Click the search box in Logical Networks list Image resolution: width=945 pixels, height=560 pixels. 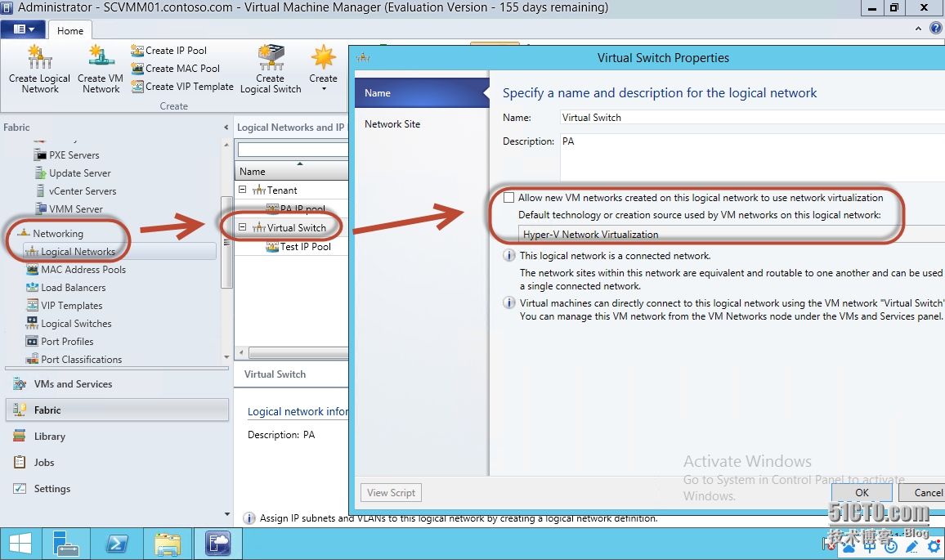(x=293, y=149)
